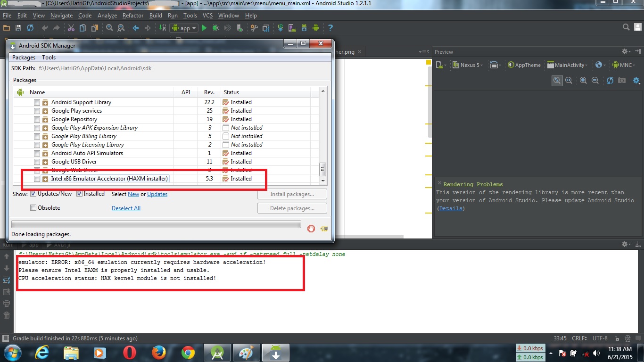644x362 pixels.
Task: Open the locale globe dropdown in Preview
Action: (x=600, y=65)
